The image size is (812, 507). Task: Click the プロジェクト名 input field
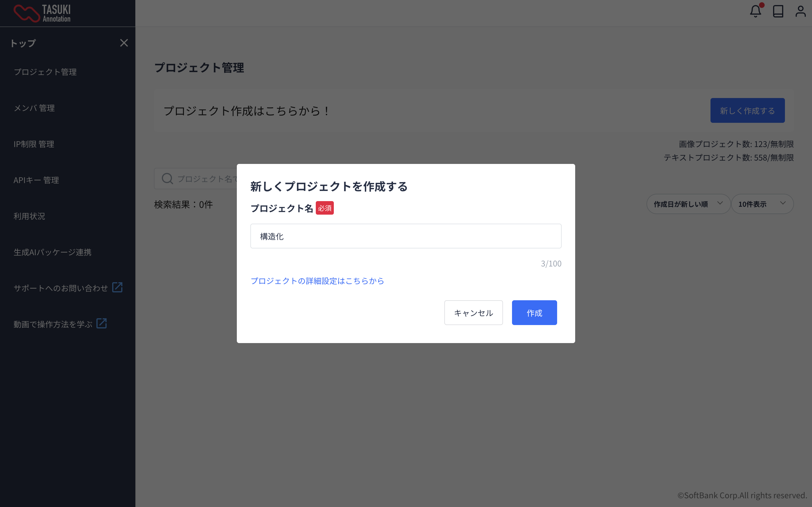[x=405, y=236]
